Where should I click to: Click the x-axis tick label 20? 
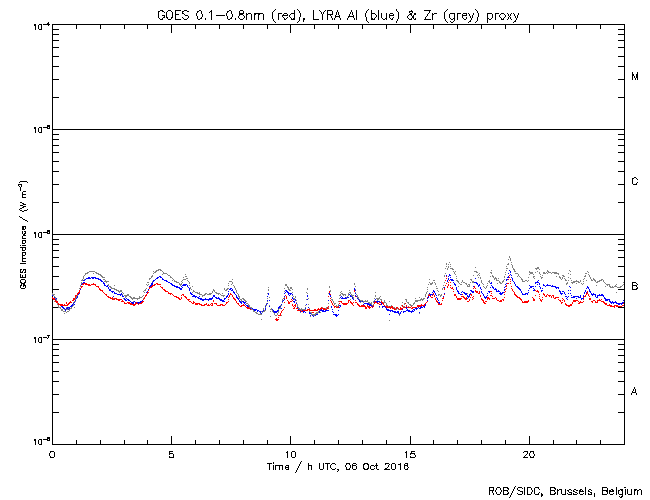click(x=529, y=454)
